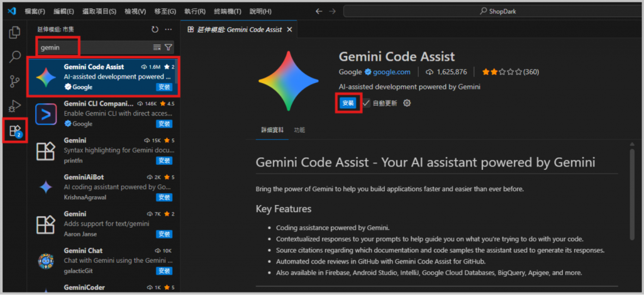The width and height of the screenshot is (644, 295).
Task: Go back with the navigation arrow
Action: click(x=319, y=11)
